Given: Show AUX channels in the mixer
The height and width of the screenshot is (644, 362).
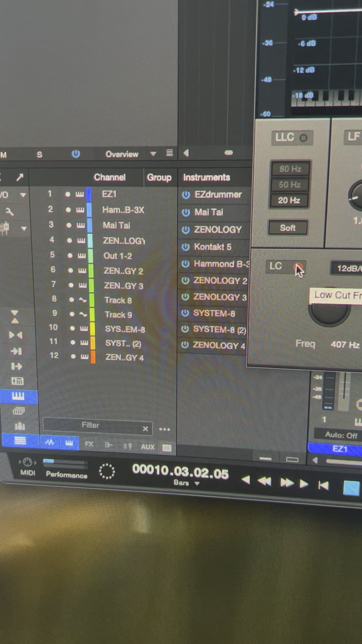Looking at the screenshot, I should pos(147,447).
